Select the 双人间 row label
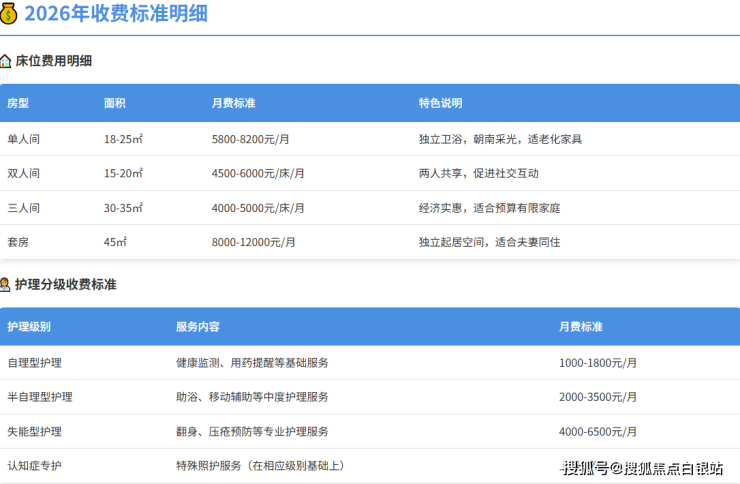The height and width of the screenshot is (484, 740). [x=24, y=173]
